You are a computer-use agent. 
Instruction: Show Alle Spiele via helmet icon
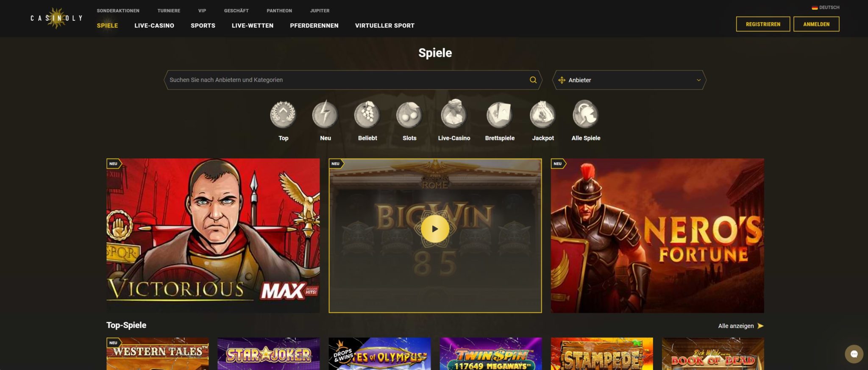click(x=586, y=114)
